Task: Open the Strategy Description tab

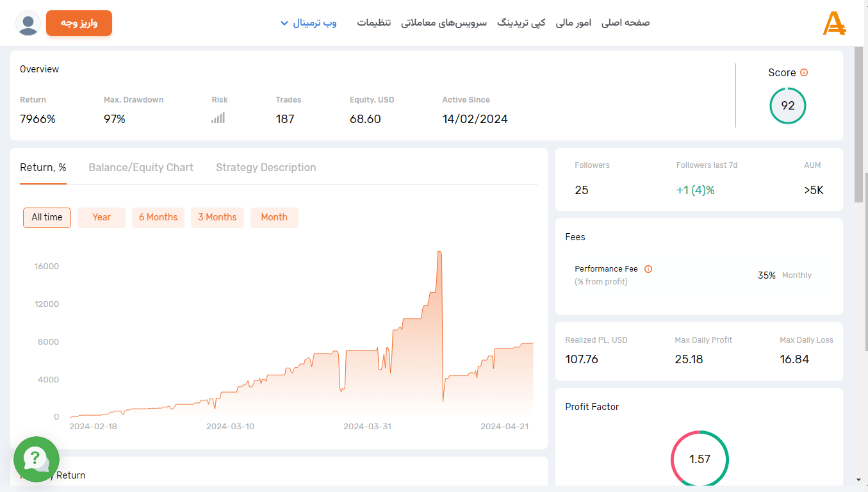Action: click(266, 167)
